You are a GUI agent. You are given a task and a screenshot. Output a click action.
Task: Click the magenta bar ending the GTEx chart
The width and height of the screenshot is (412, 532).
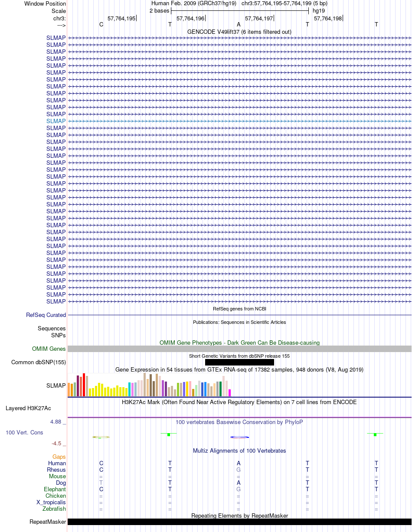click(x=230, y=393)
